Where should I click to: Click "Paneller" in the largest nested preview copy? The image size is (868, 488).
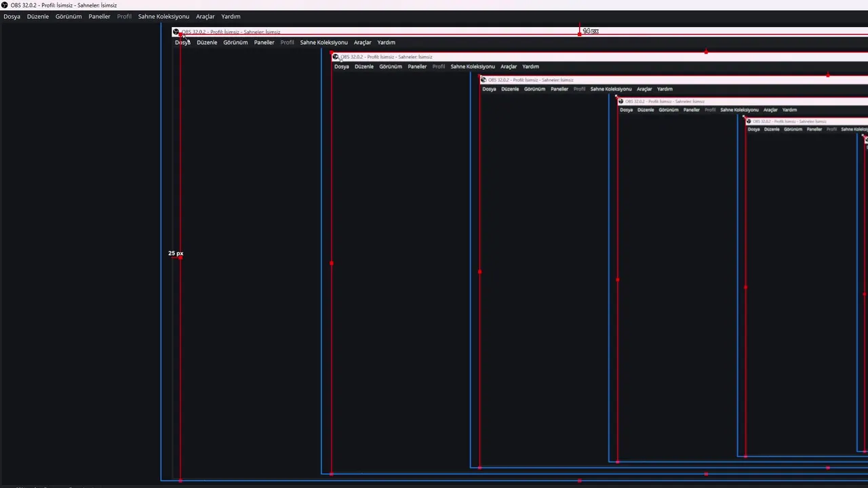[264, 42]
